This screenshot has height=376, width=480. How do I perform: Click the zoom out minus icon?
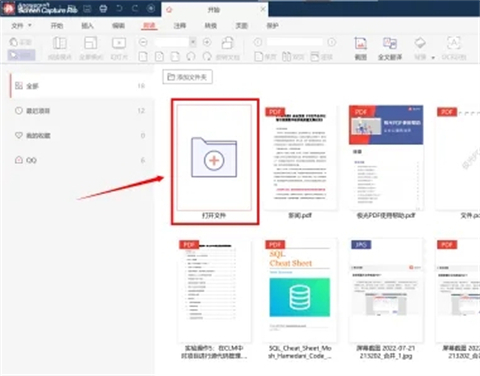tap(143, 42)
